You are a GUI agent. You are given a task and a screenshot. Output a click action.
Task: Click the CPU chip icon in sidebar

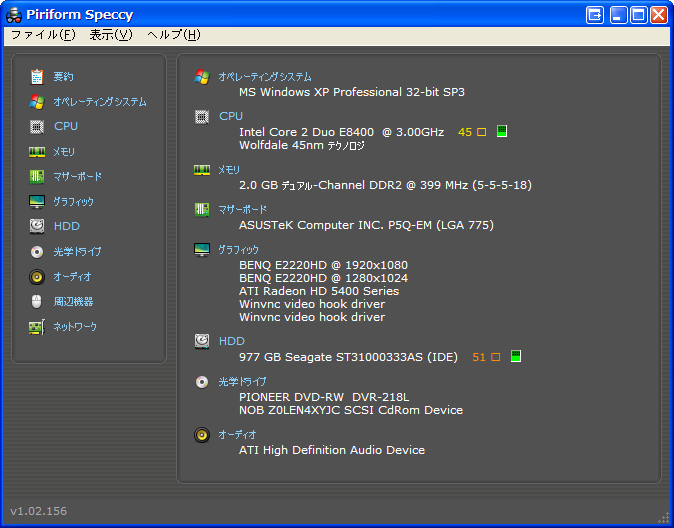pyautogui.click(x=37, y=127)
